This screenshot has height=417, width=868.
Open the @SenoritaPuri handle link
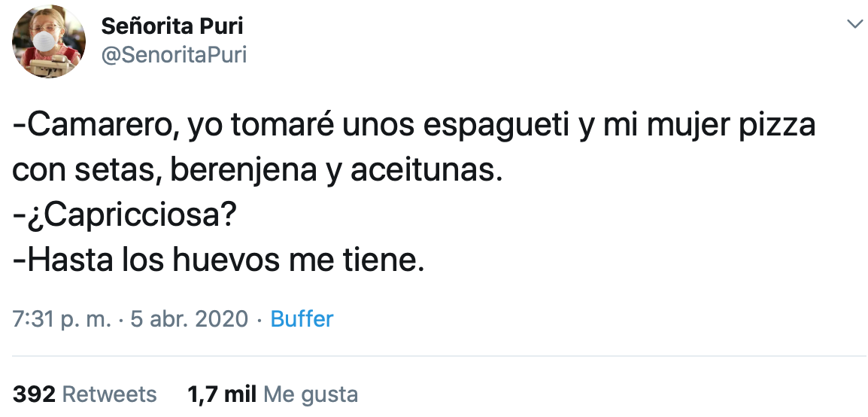click(174, 55)
